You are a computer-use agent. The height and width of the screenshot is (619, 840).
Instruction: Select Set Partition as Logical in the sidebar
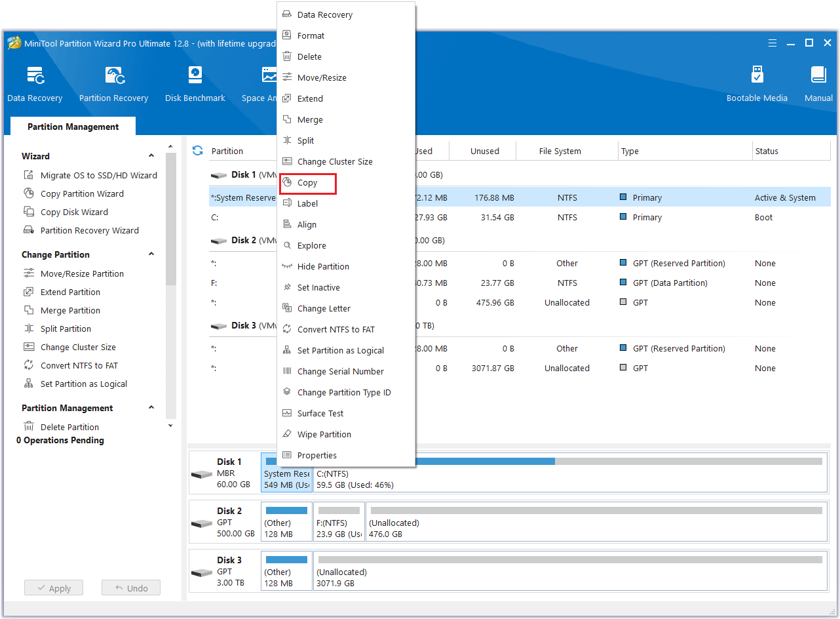[75, 384]
